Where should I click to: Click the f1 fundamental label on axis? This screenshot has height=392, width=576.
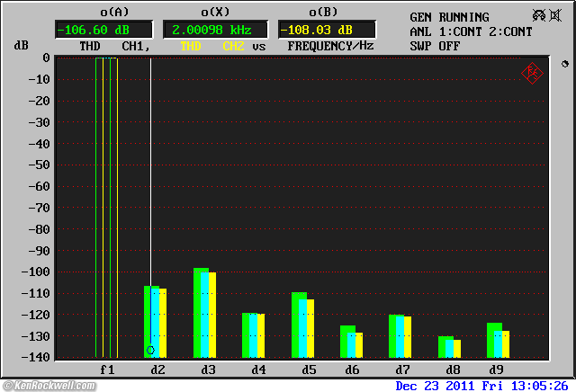click(107, 370)
